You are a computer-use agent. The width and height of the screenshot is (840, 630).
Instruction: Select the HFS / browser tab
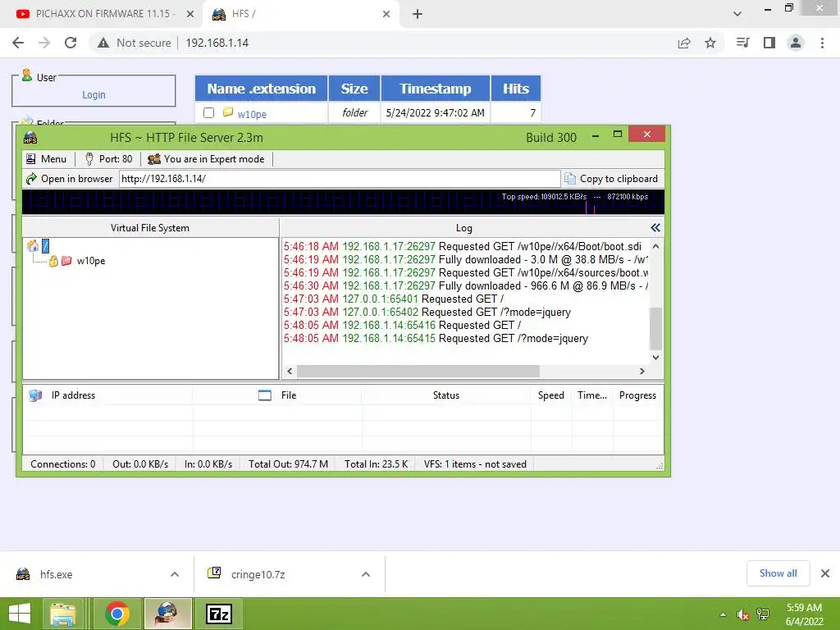point(300,14)
